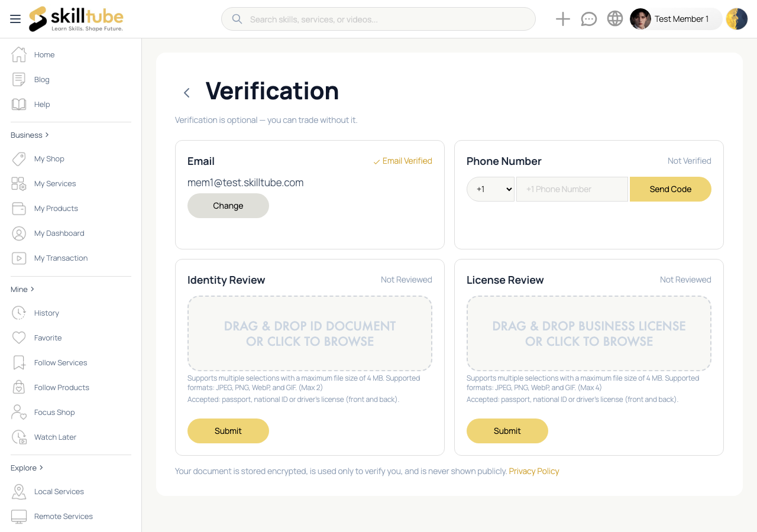Collapse the Explore section

point(27,468)
